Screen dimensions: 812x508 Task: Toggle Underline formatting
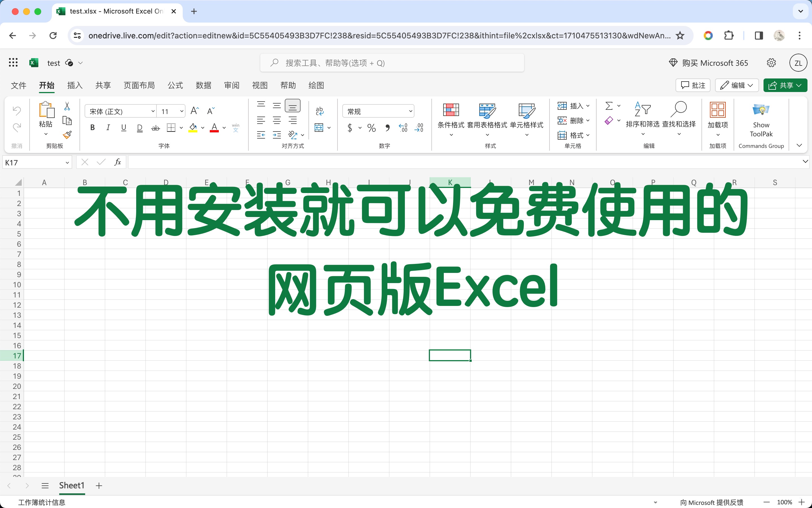(x=124, y=127)
